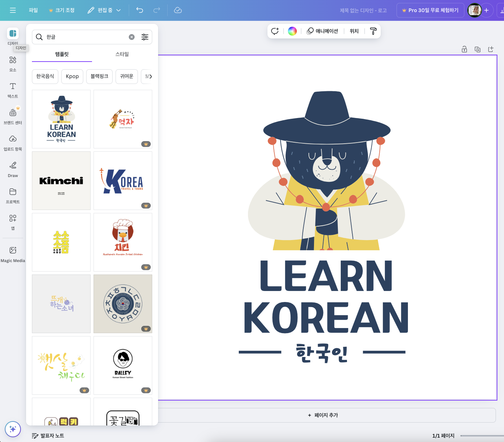Copy style with paint roller icon
This screenshot has width=504, height=442.
(x=373, y=31)
